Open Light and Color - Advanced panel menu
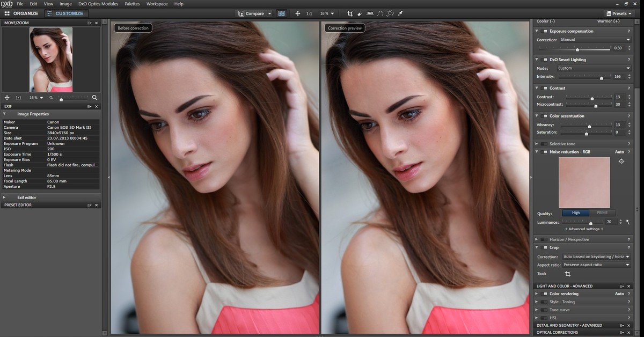 pyautogui.click(x=622, y=286)
